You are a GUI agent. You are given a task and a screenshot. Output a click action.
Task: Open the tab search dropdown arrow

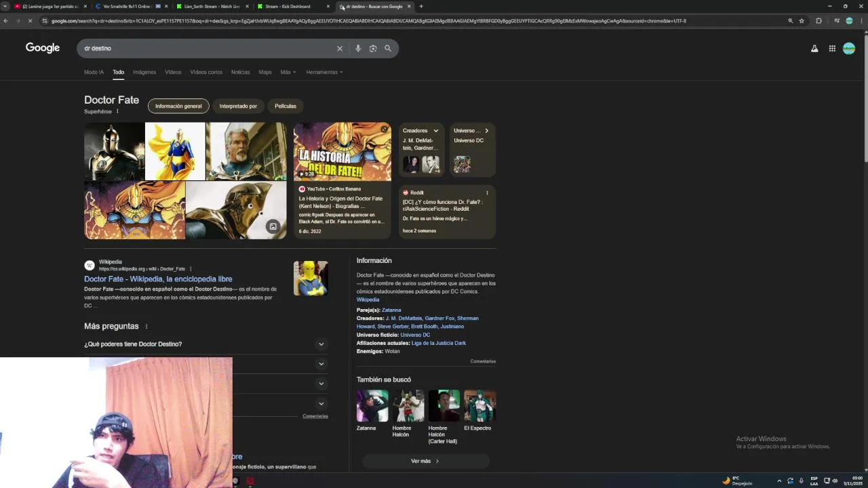pos(5,6)
